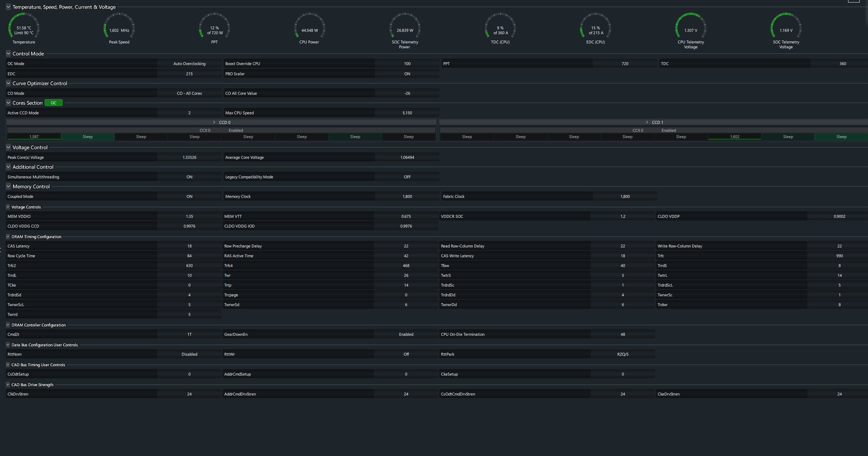Select the PPT value 720 field
Viewport: 868px width, 456px height.
pyautogui.click(x=625, y=64)
